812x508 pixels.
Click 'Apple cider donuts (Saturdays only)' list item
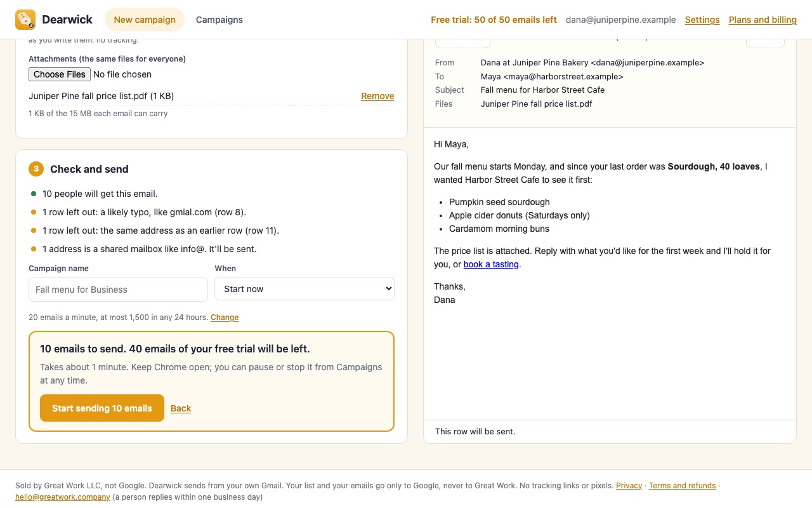[x=520, y=215]
